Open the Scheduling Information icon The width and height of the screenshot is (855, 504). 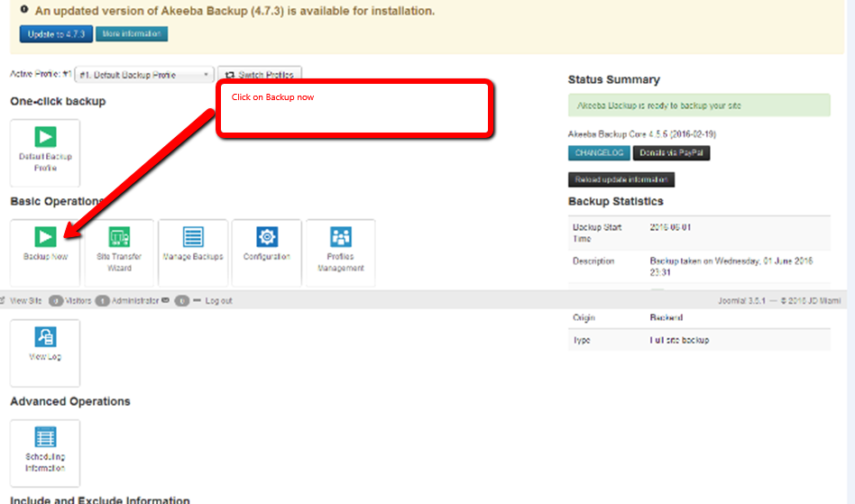[x=45, y=437]
